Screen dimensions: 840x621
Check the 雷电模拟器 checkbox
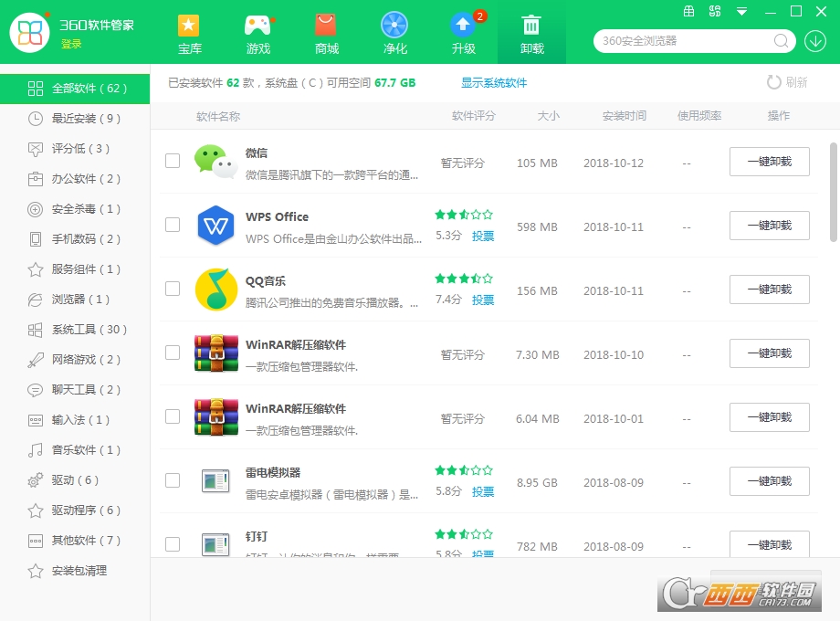[x=173, y=480]
